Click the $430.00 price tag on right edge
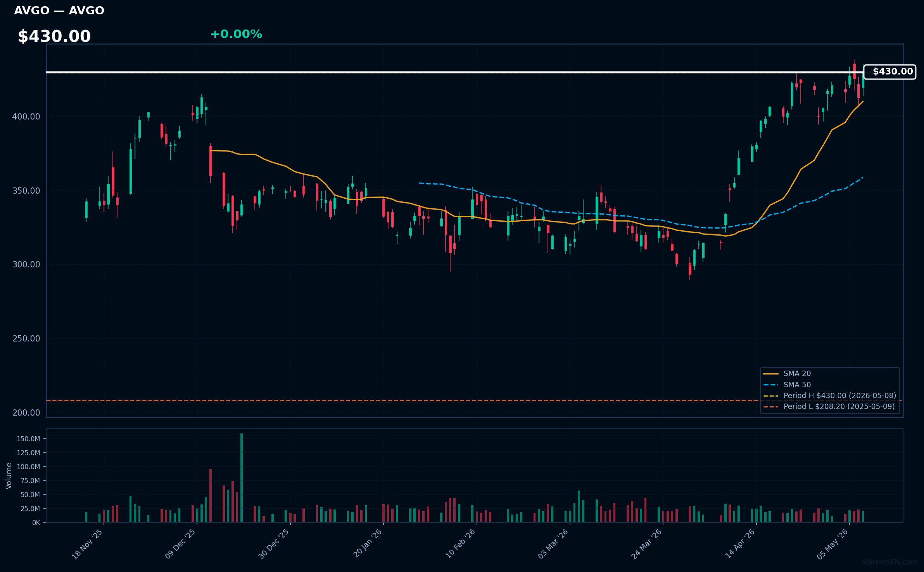The height and width of the screenshot is (572, 924). point(890,72)
